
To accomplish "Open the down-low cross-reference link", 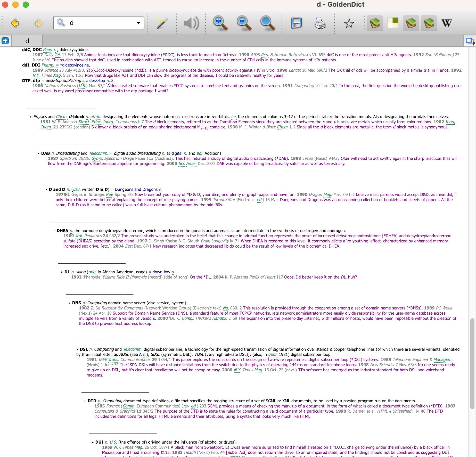I will (160, 272).
